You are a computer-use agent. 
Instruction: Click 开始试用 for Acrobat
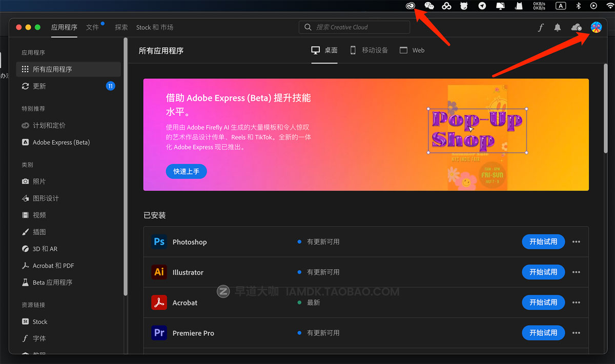[543, 302]
